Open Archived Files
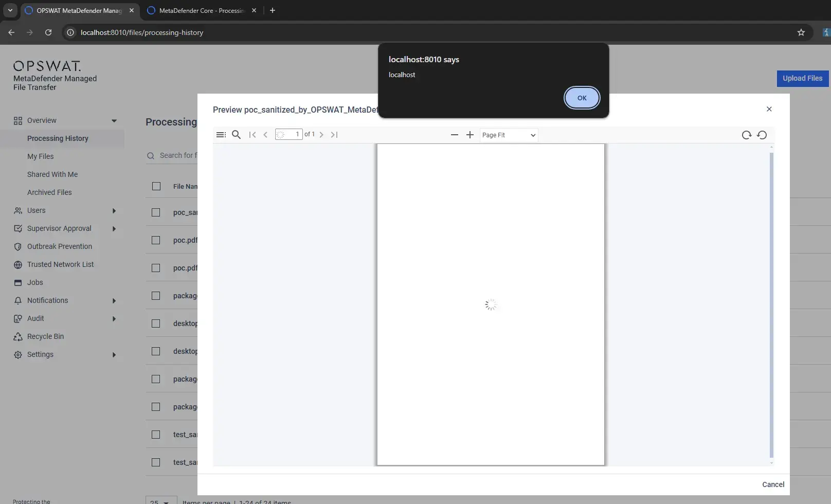This screenshot has height=504, width=831. point(49,192)
